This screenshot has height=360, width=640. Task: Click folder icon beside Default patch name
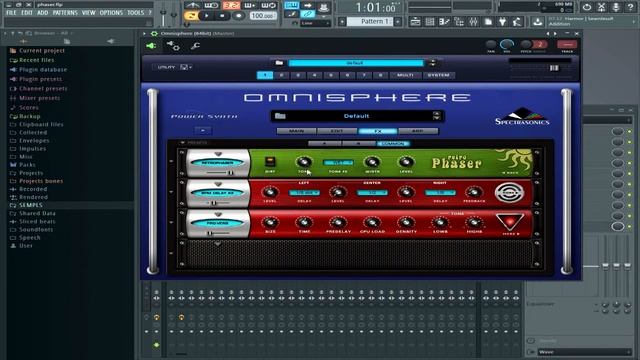pyautogui.click(x=280, y=116)
